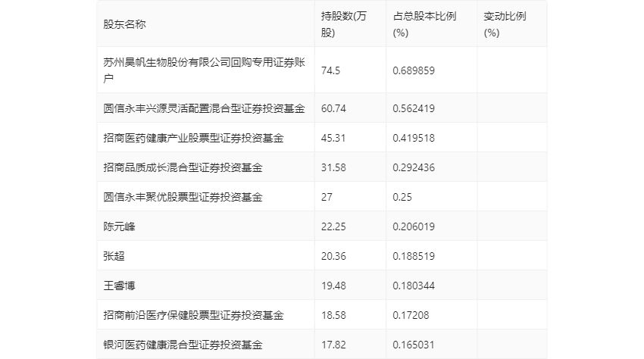Select the 27 shareholding value
Screen dimensions: 644x359
point(327,197)
